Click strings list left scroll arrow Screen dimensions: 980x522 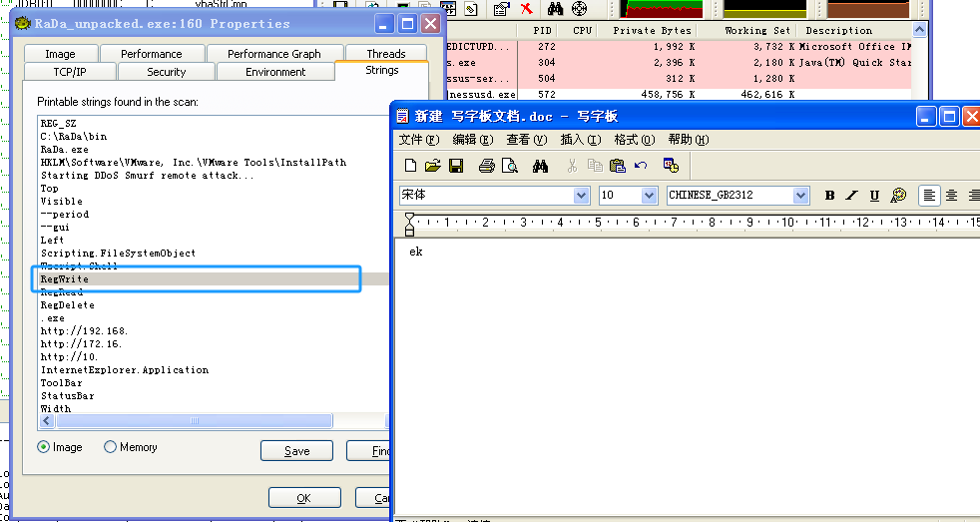47,421
